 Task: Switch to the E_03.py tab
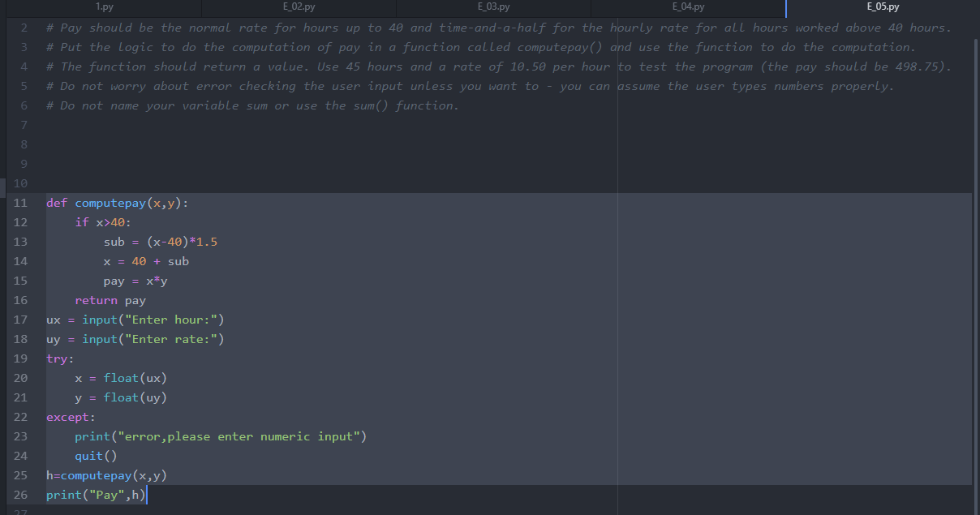click(x=494, y=7)
